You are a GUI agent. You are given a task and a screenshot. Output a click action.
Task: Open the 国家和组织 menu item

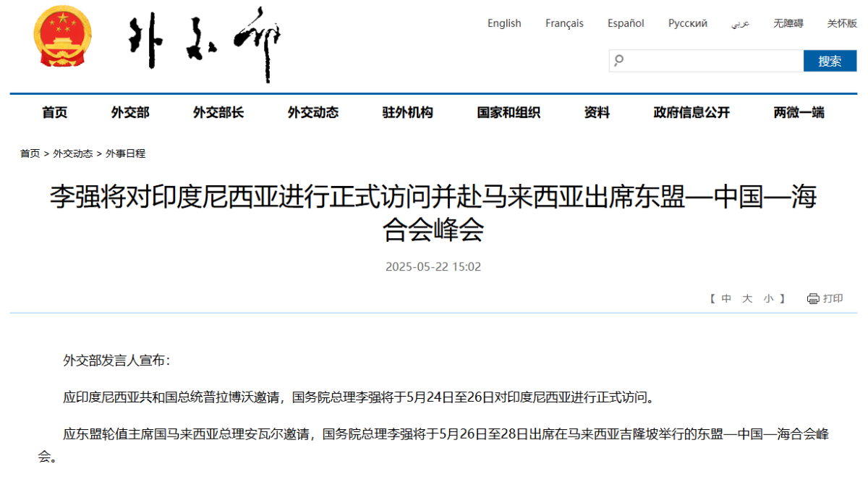coord(509,112)
